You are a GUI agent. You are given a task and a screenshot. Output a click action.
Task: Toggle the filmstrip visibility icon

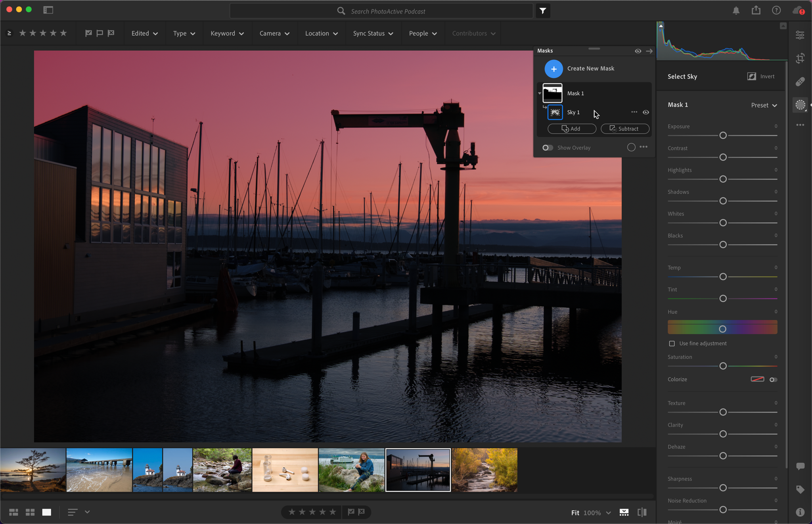coord(624,512)
